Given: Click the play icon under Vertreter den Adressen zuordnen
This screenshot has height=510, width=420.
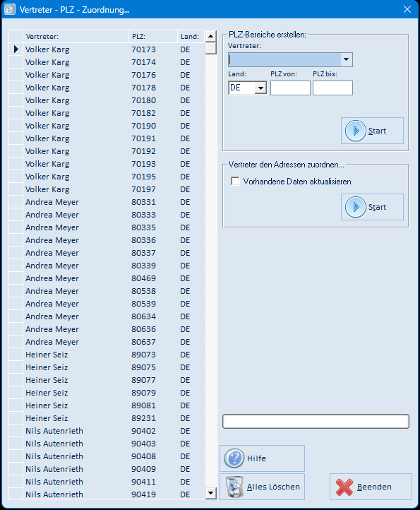Looking at the screenshot, I should click(x=355, y=207).
